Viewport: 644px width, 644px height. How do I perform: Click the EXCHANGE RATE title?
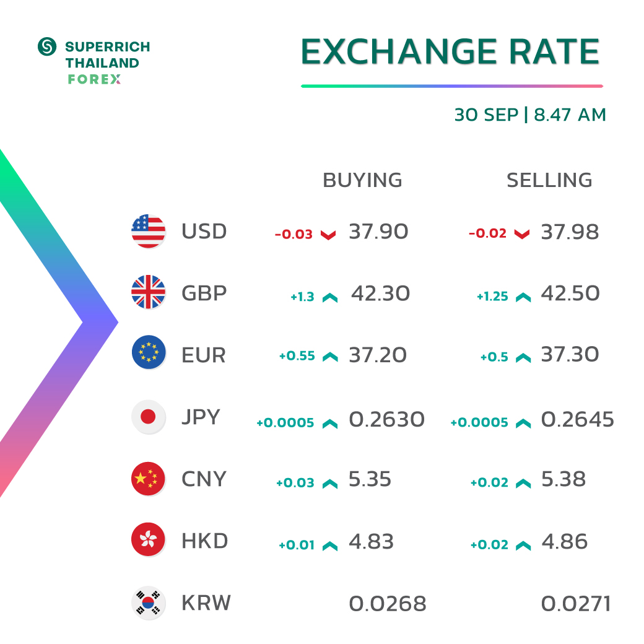450,52
